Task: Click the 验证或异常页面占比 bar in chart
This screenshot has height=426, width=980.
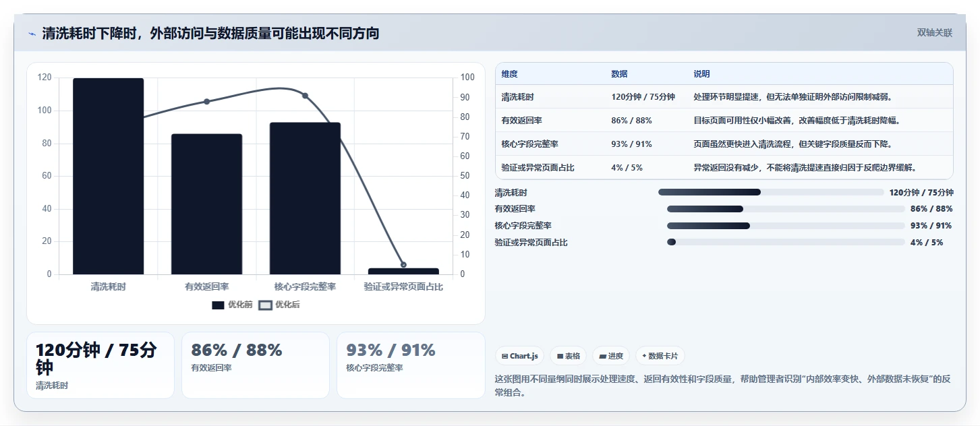Action: point(403,271)
